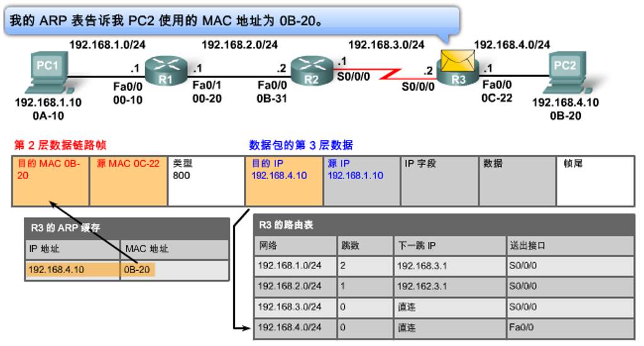Select route 192.168.2.0/24 network cell

coord(296,286)
